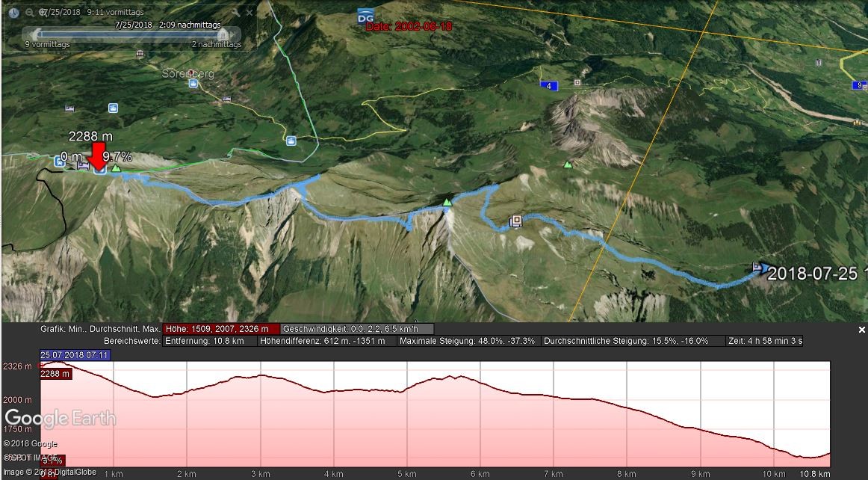Click the Geschwindigkeit speed stats box
The height and width of the screenshot is (480, 868).
point(357,329)
